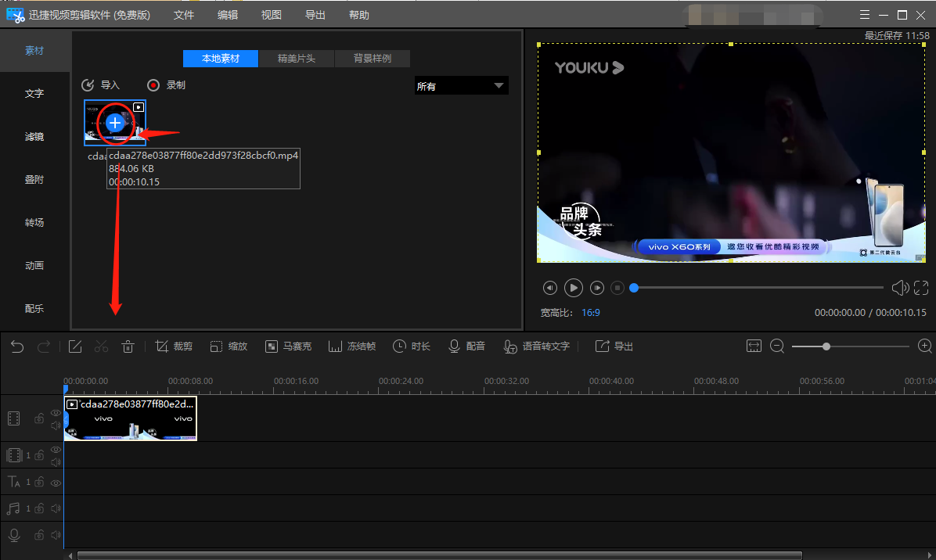Open the edit pencil tool
The width and height of the screenshot is (936, 560).
(x=75, y=346)
